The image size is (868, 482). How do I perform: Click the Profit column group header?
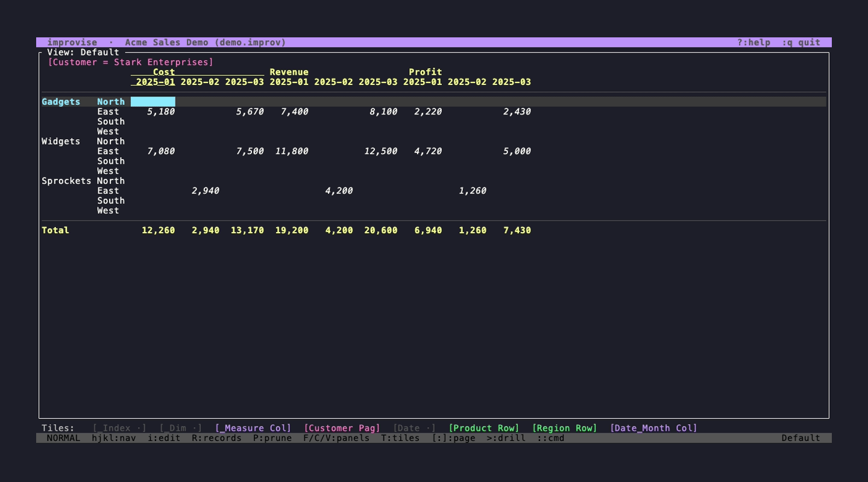[425, 72]
